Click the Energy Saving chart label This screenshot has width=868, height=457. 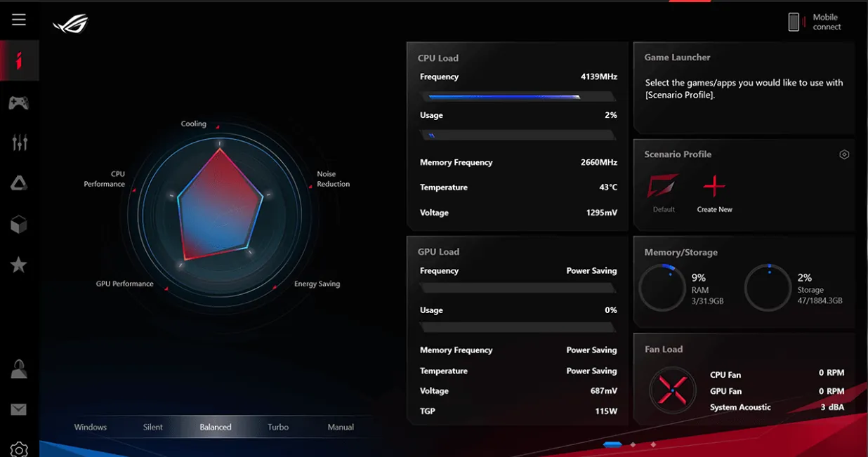click(317, 284)
